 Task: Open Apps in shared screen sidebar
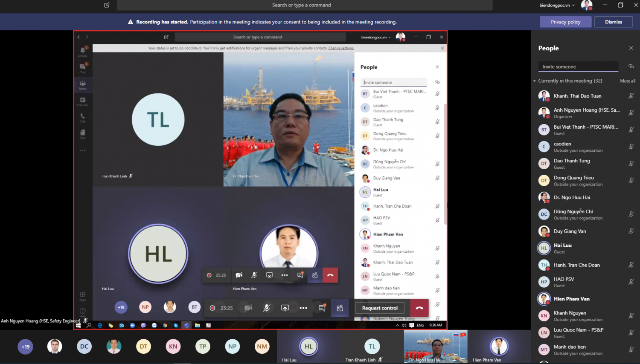point(83,296)
